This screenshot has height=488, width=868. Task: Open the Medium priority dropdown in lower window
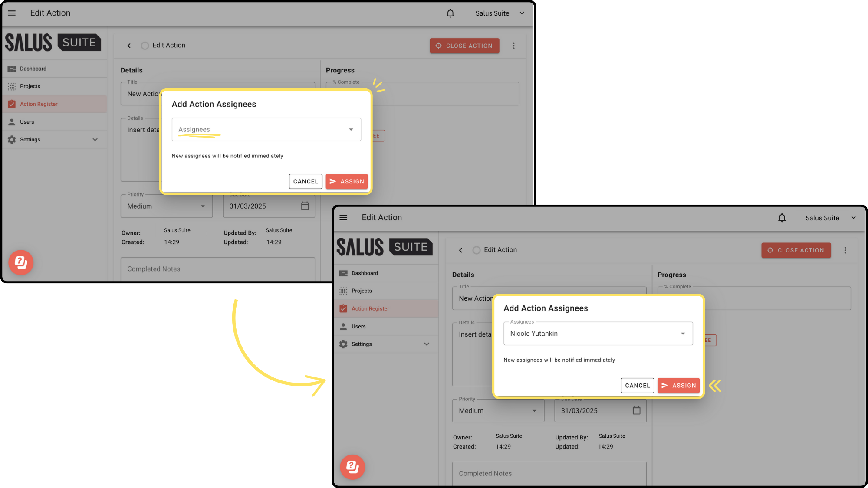pos(498,411)
